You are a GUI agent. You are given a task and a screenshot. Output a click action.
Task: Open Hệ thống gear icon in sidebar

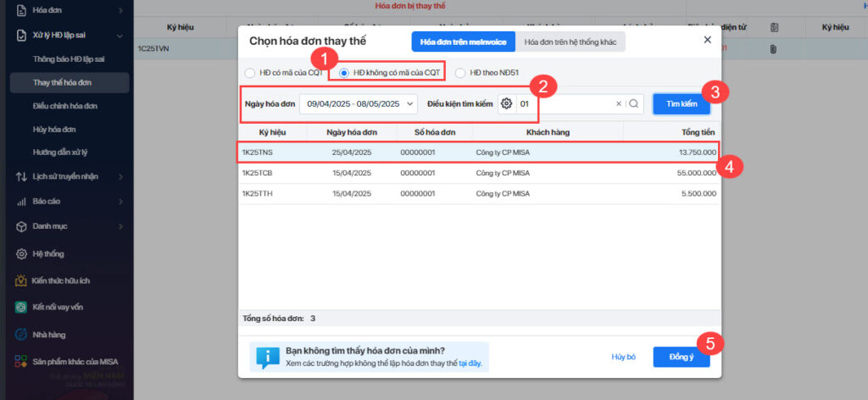click(21, 254)
